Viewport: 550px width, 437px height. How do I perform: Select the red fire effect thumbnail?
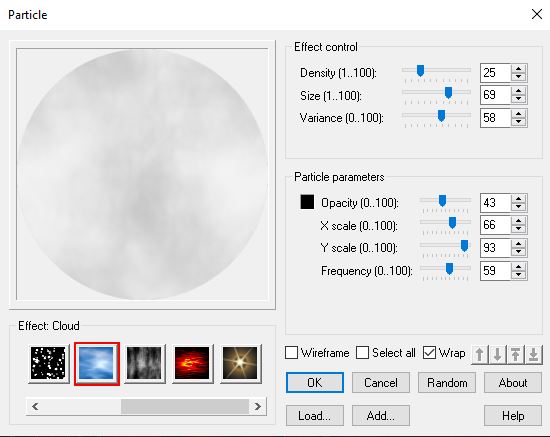click(192, 363)
